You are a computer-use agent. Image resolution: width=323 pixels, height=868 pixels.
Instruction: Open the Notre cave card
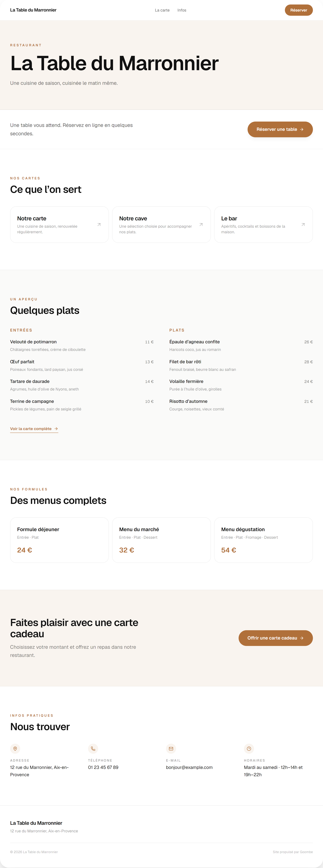pos(161,224)
